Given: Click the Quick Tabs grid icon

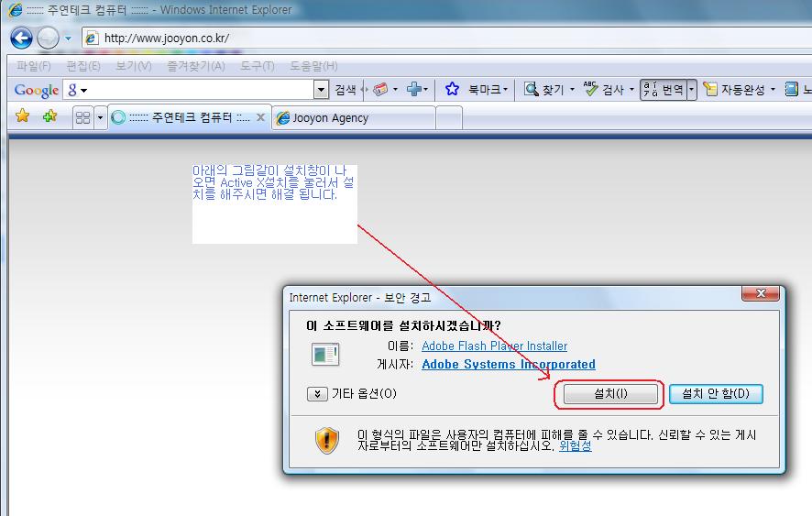Looking at the screenshot, I should 82,117.
